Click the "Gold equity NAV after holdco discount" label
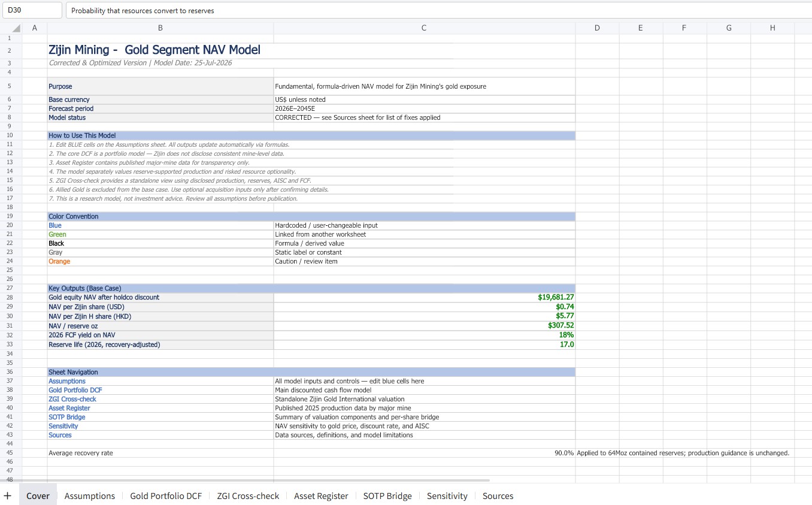 (x=160, y=297)
